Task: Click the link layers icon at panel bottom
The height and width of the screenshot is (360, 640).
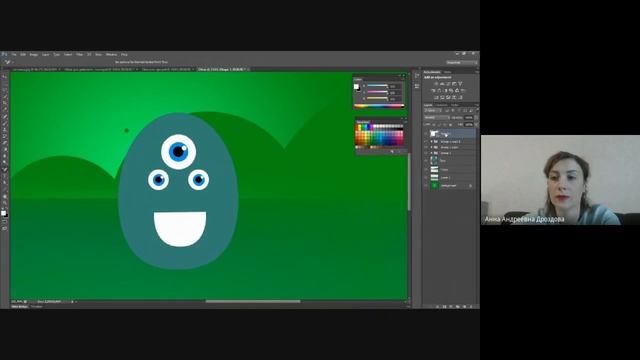Action: pyautogui.click(x=438, y=306)
